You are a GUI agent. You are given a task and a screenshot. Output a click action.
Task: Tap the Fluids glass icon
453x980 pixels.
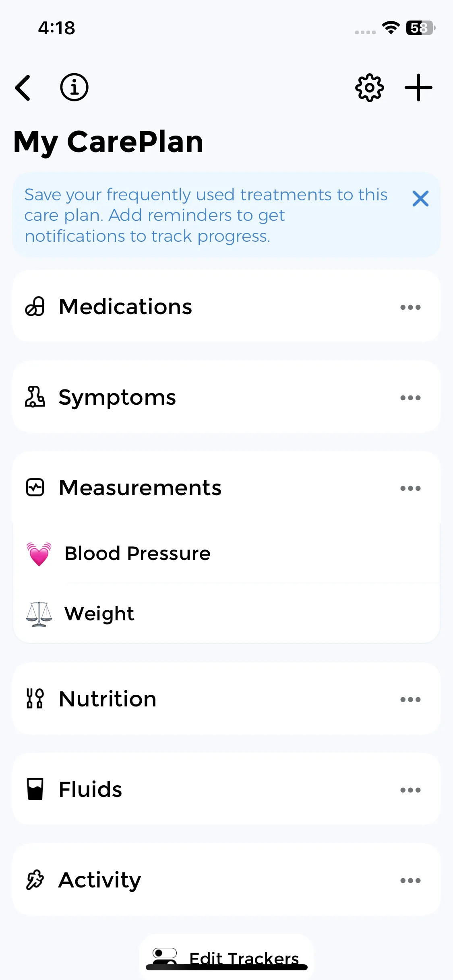(35, 789)
